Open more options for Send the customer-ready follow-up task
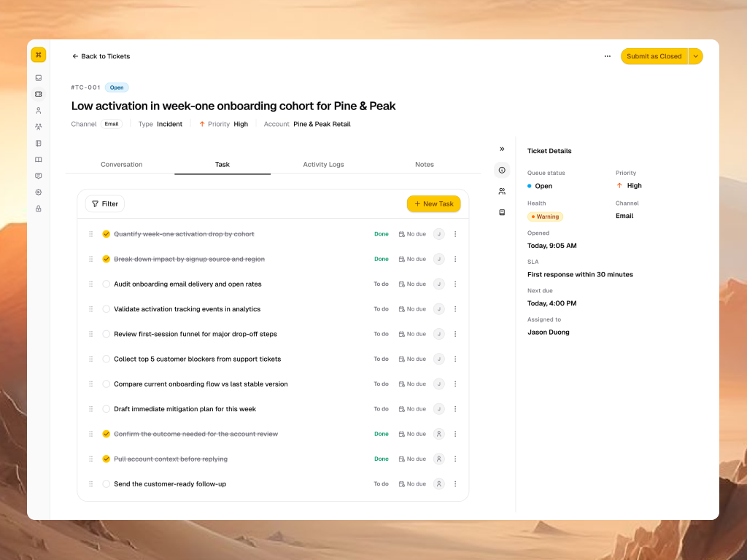Viewport: 747px width, 560px height. (x=455, y=484)
